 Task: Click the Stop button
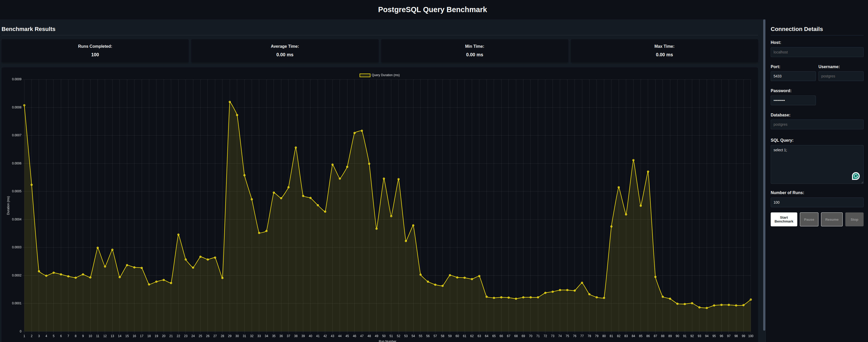(x=854, y=219)
